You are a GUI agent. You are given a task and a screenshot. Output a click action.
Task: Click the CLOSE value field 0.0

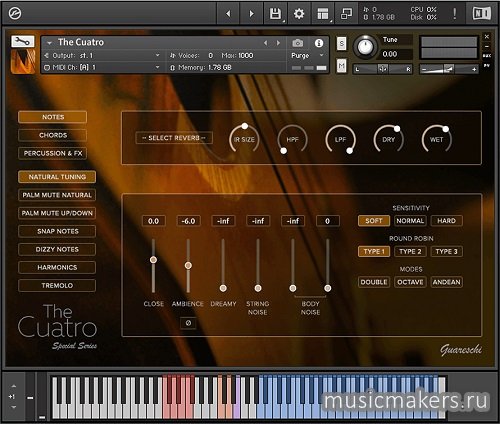pyautogui.click(x=153, y=221)
